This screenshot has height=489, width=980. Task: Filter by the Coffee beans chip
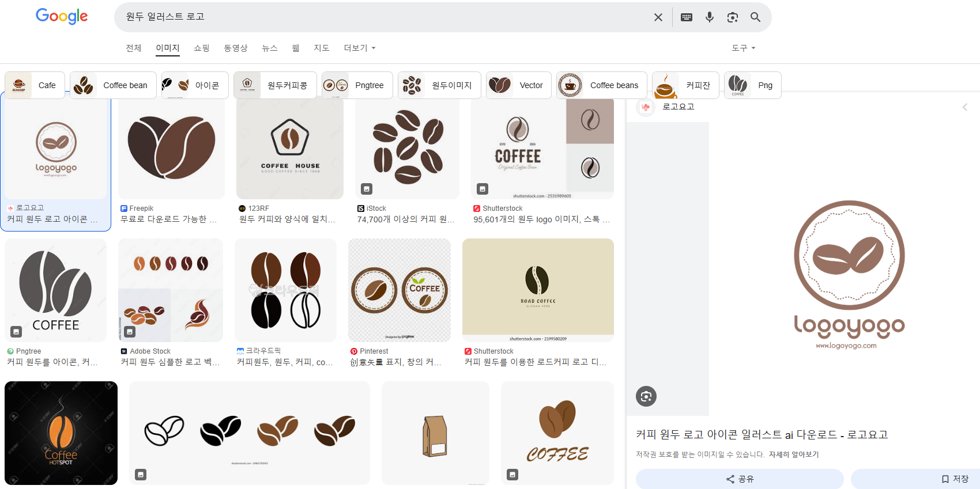click(602, 85)
